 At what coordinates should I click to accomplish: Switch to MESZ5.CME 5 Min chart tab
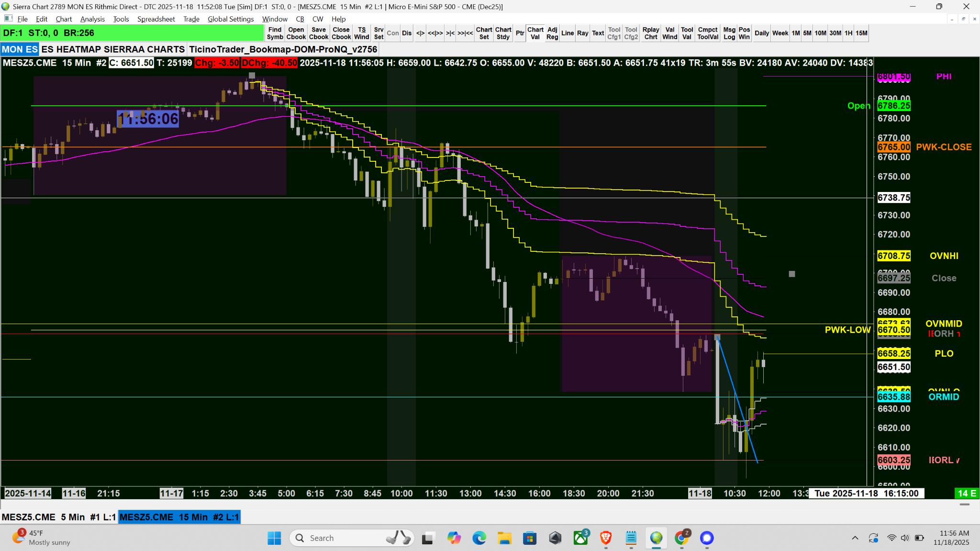pos(59,517)
